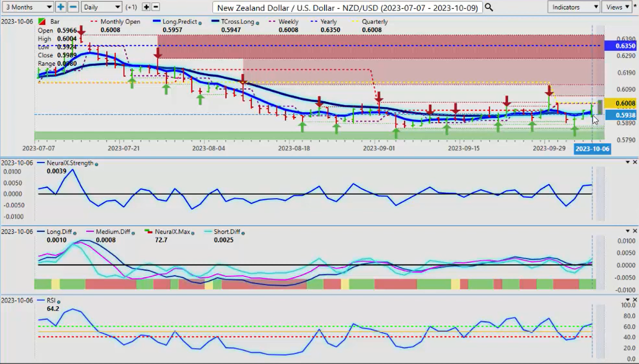Click the blue 0.6350 yearly price tag
The image size is (639, 364).
pos(620,46)
